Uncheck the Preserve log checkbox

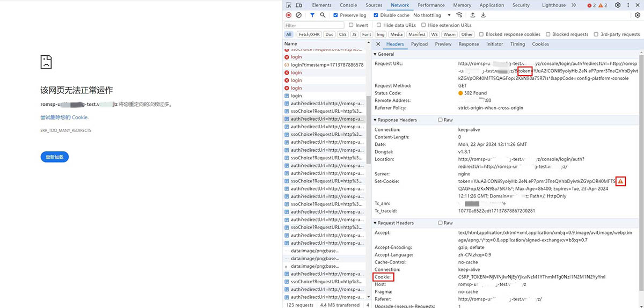tap(336, 16)
